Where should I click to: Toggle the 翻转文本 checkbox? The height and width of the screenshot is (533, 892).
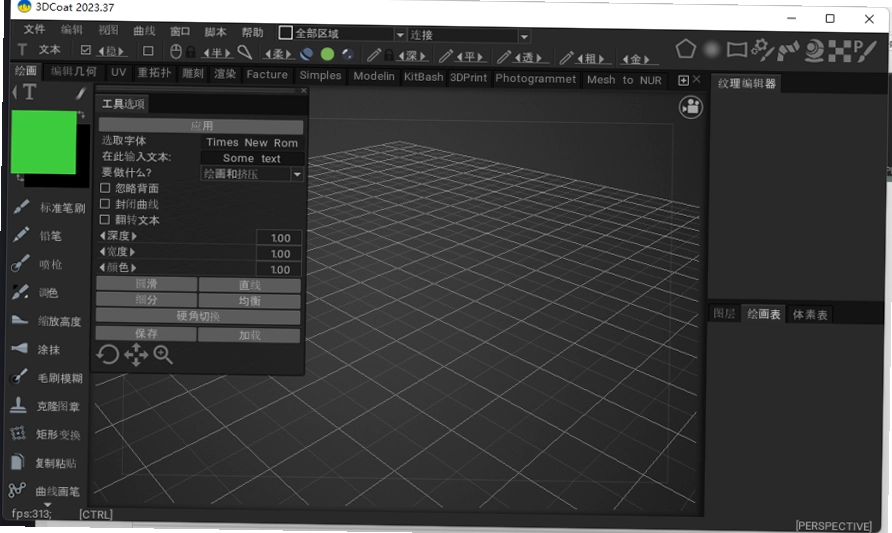point(105,220)
